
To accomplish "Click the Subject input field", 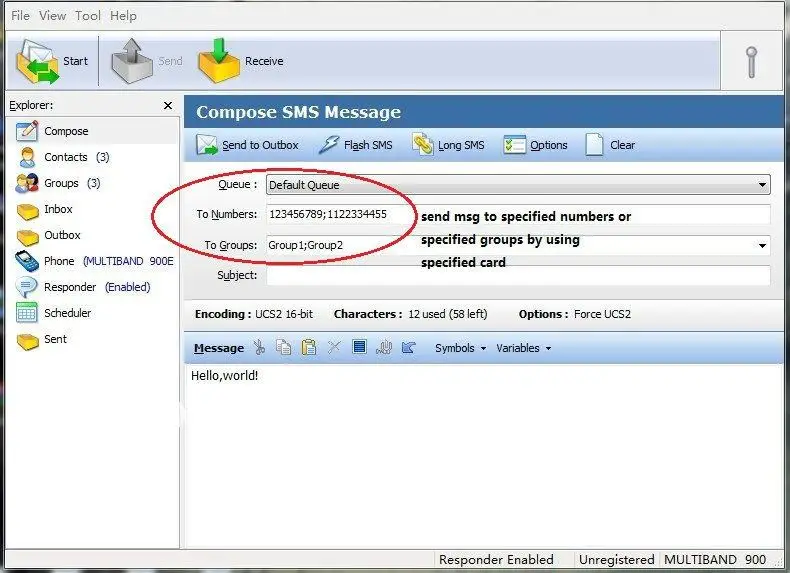I will pos(517,275).
